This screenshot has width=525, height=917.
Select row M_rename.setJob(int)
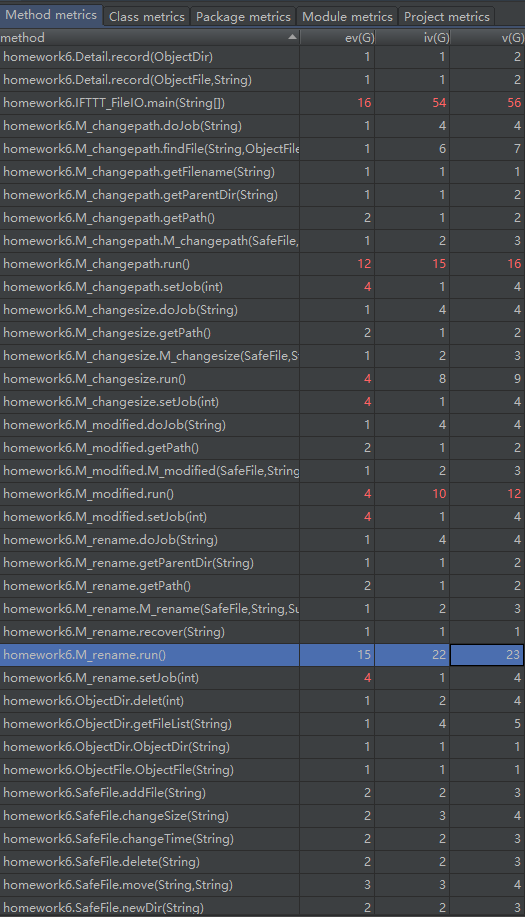pos(262,678)
